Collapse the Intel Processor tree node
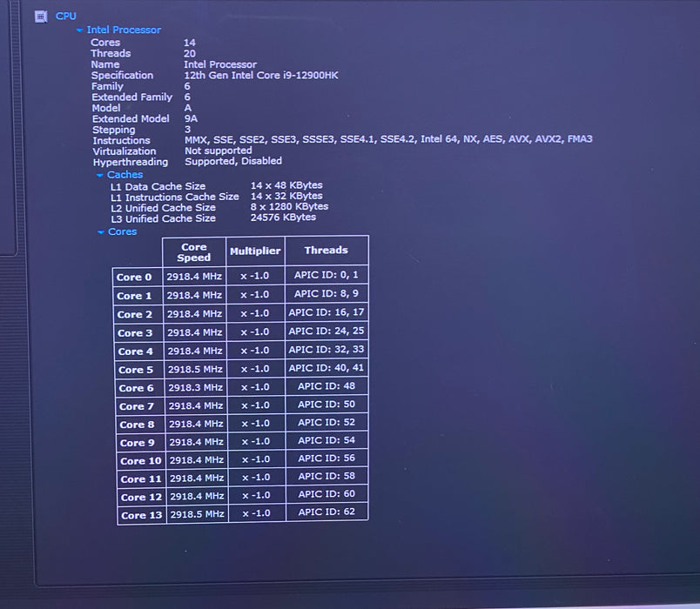 (x=79, y=30)
